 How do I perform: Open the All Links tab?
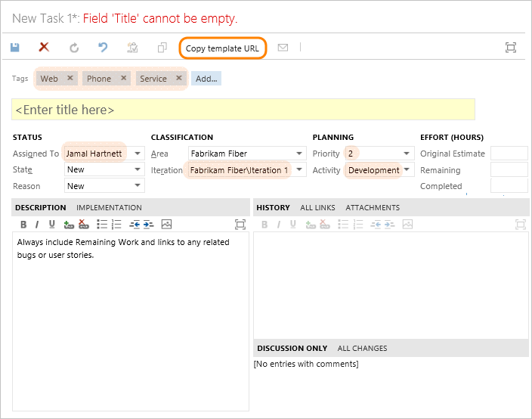[x=317, y=207]
